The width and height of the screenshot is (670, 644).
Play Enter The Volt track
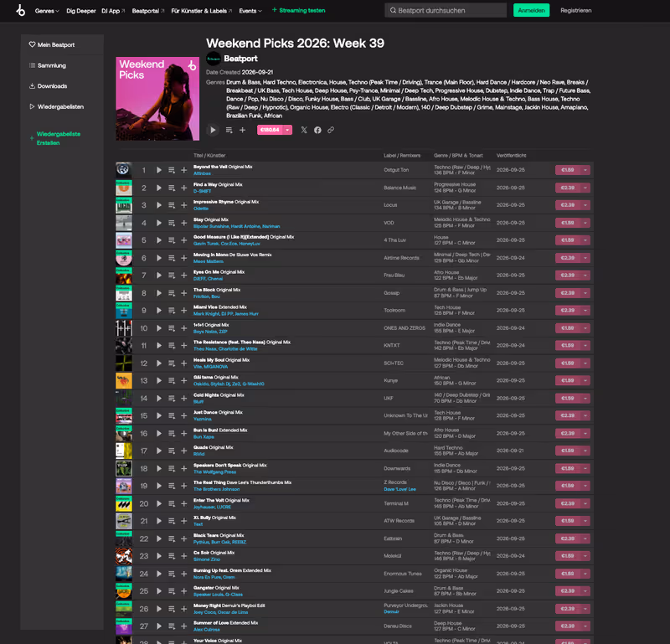coord(159,503)
